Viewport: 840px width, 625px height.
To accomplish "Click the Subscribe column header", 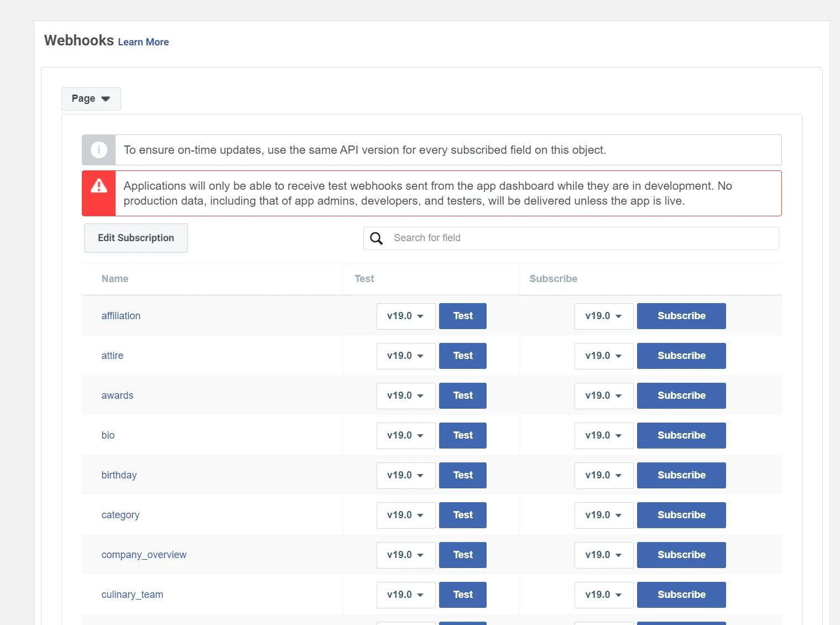I will [554, 279].
